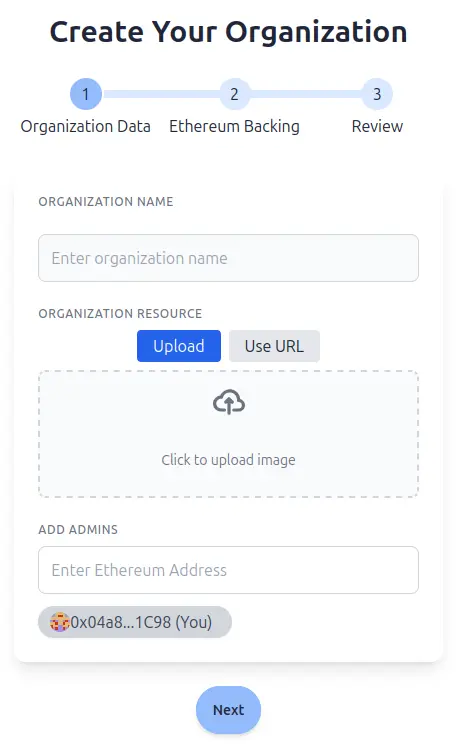Viewport: 459px width, 745px height.
Task: Open the image upload drop zone
Action: pos(229,434)
